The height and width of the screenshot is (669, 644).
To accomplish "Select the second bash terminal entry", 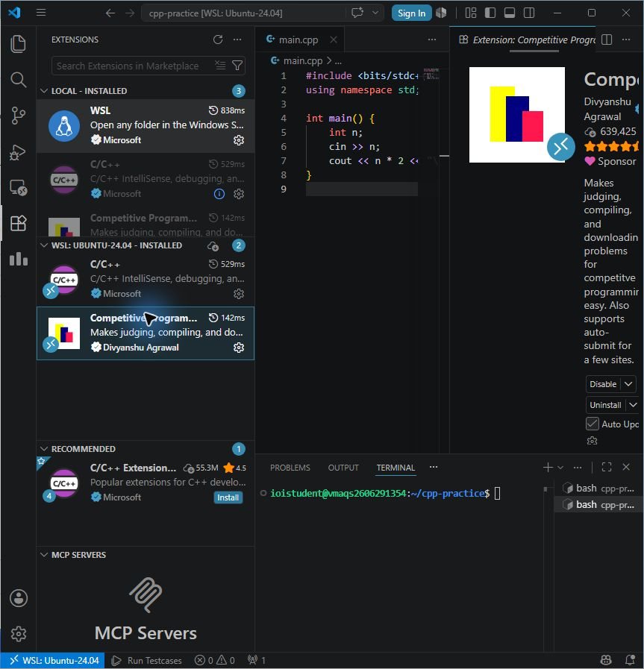I will tap(598, 505).
